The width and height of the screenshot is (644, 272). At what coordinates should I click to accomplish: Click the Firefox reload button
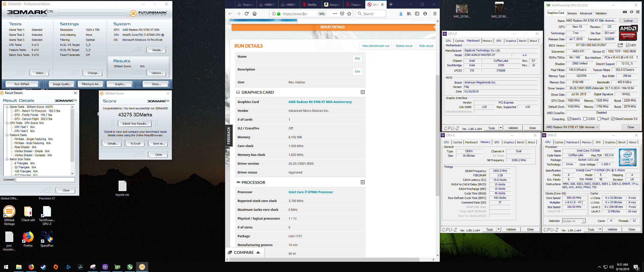tap(247, 14)
